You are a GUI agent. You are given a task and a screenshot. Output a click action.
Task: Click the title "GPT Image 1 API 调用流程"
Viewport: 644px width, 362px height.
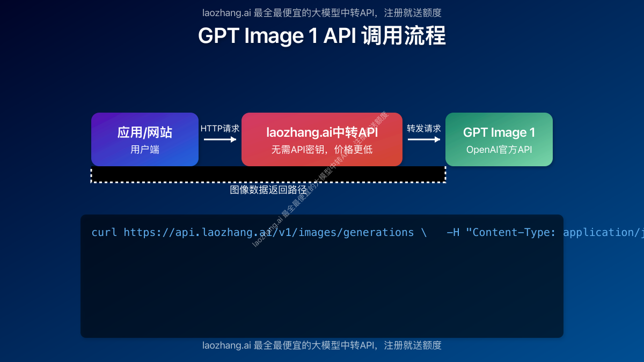[322, 36]
